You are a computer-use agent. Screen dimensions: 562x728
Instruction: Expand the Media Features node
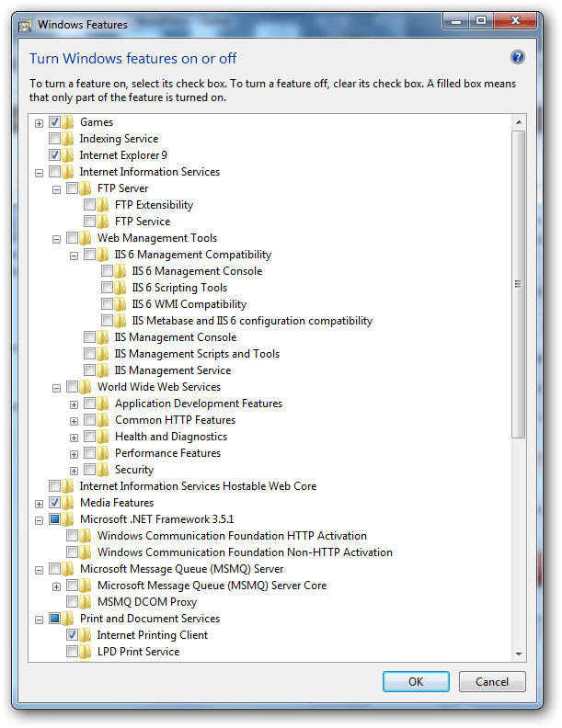click(39, 505)
